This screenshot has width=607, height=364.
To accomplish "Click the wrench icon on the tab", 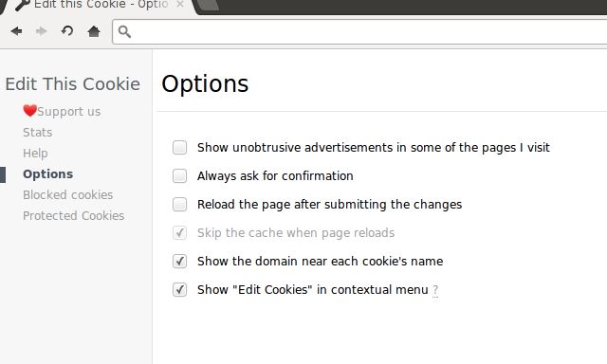I will click(23, 5).
